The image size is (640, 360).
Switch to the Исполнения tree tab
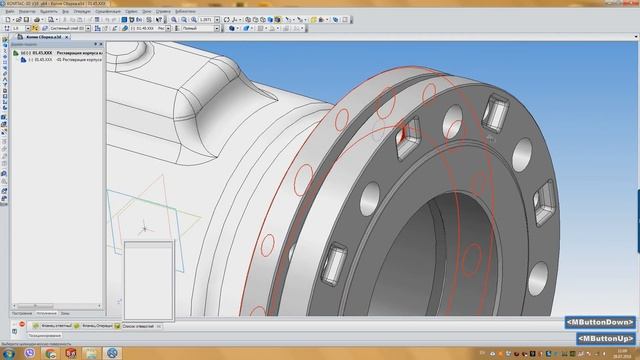(x=46, y=313)
